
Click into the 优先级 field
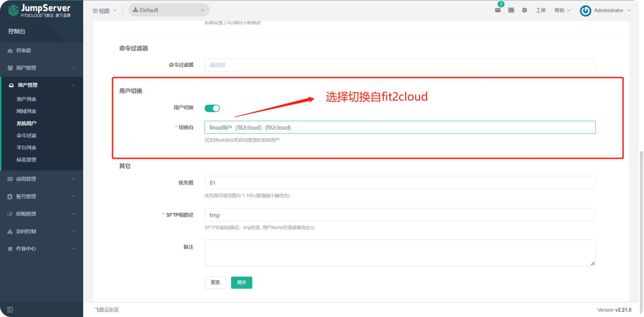pos(400,182)
